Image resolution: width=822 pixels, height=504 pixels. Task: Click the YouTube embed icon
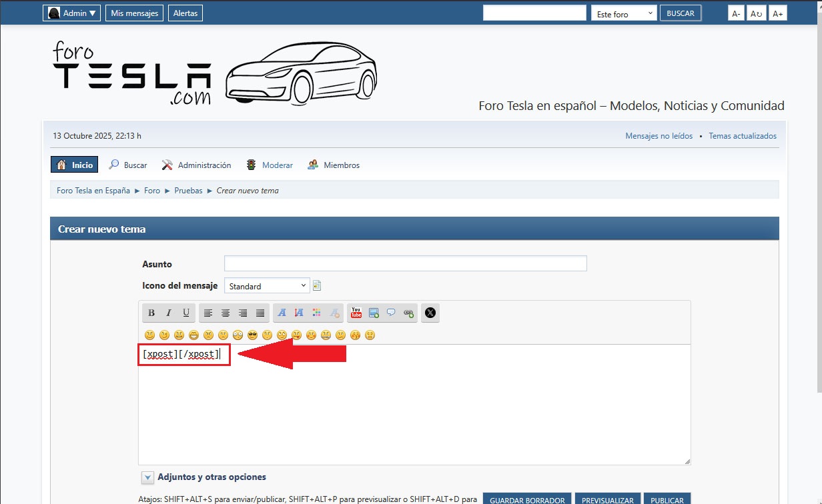point(356,313)
